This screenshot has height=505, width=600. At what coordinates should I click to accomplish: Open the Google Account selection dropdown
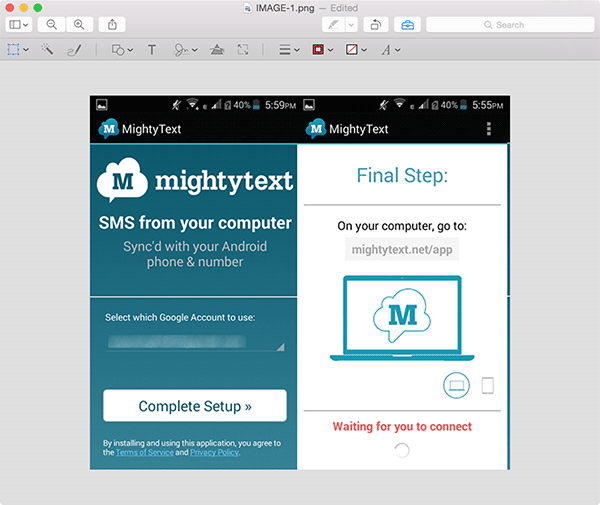196,342
